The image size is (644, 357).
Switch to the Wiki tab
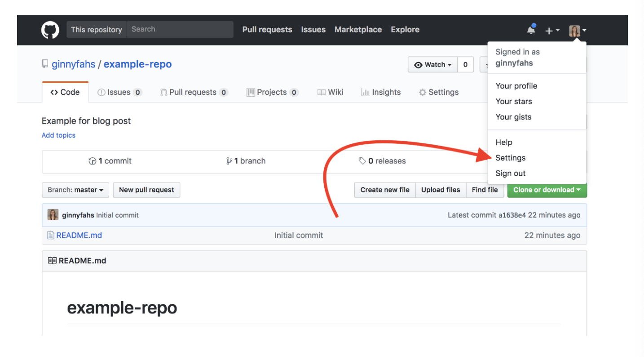330,92
